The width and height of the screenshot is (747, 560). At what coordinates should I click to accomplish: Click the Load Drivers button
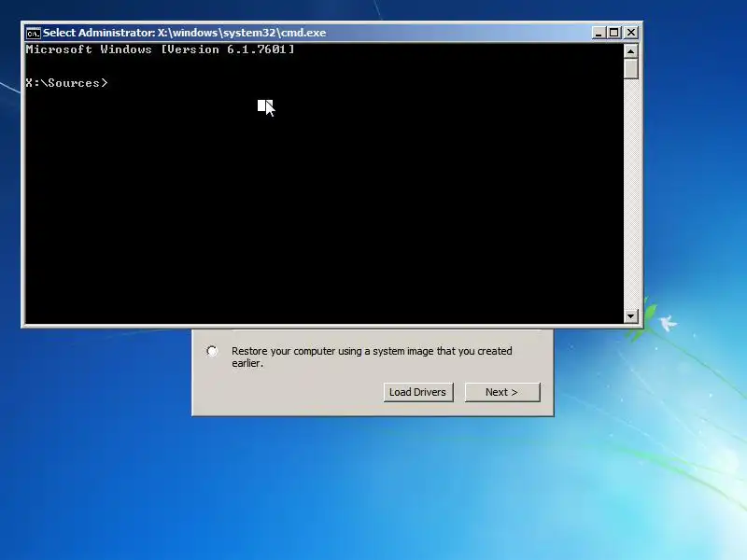418,392
